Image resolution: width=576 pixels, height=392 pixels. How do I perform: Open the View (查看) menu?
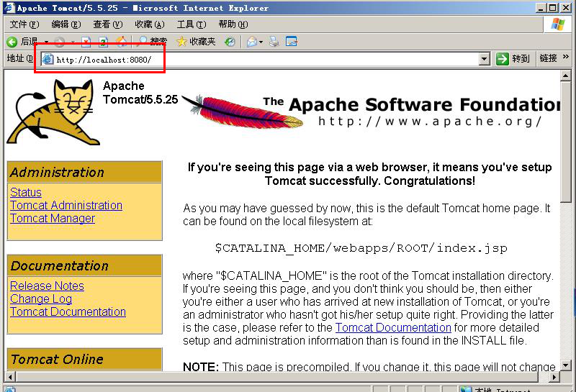[x=107, y=24]
